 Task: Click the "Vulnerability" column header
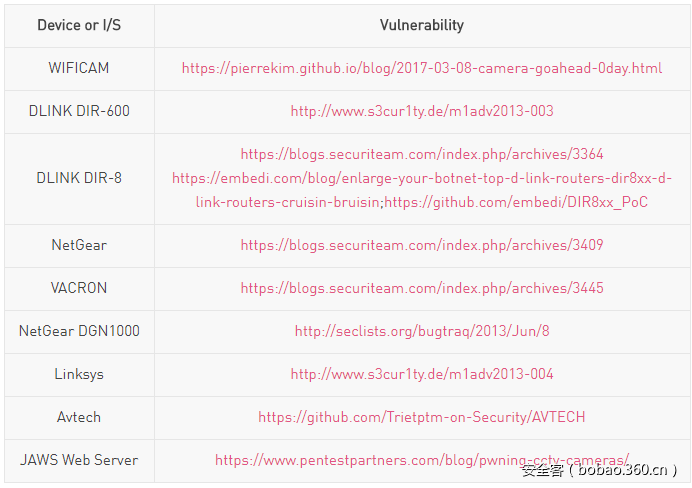[421, 25]
